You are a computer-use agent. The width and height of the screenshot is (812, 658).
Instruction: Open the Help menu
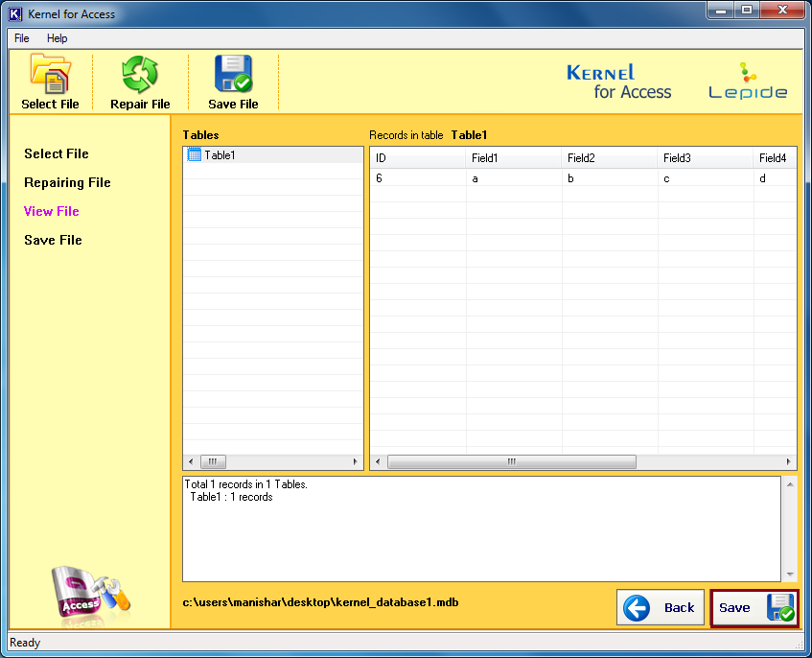[x=57, y=38]
